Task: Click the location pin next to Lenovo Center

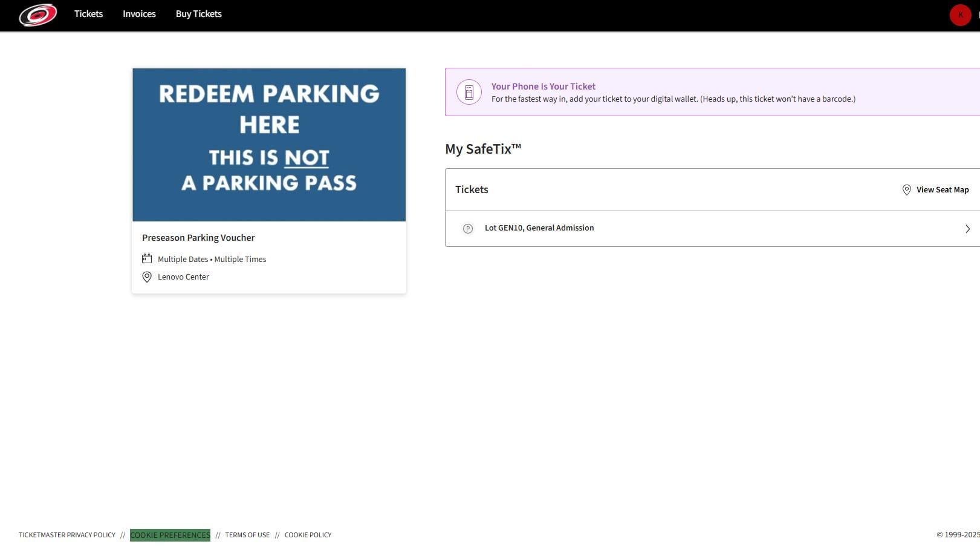Action: (x=146, y=277)
